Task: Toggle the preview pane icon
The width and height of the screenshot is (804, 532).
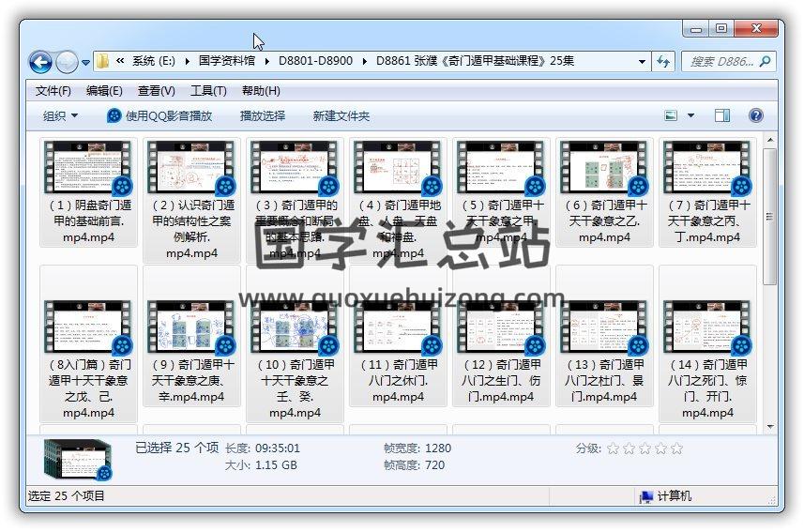Action: pos(721,115)
